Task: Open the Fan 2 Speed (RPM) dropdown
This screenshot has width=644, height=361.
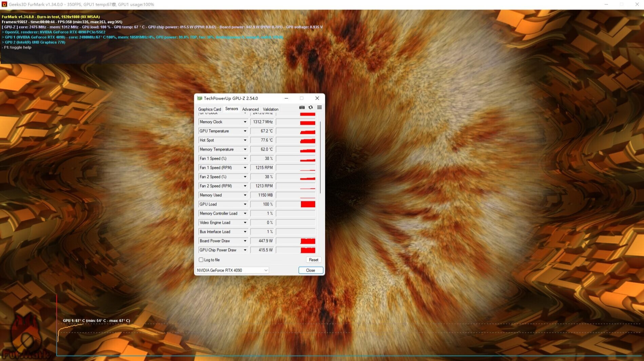Action: (245, 186)
